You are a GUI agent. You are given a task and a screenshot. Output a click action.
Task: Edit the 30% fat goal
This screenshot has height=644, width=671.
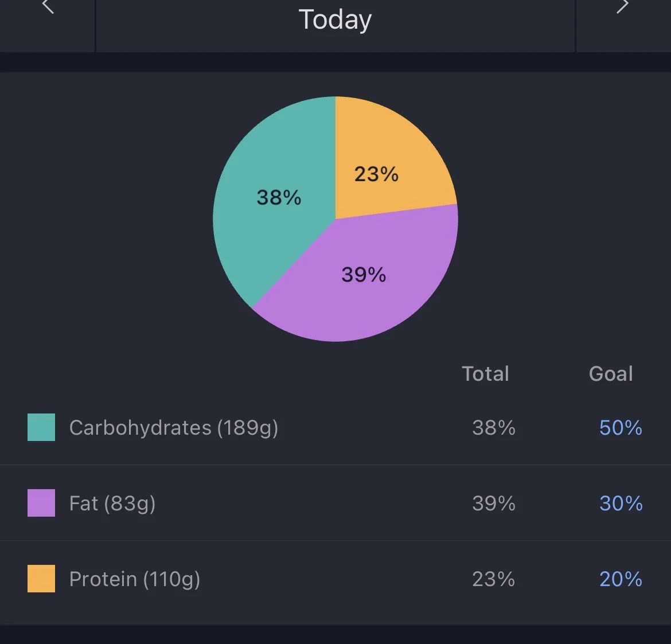621,504
